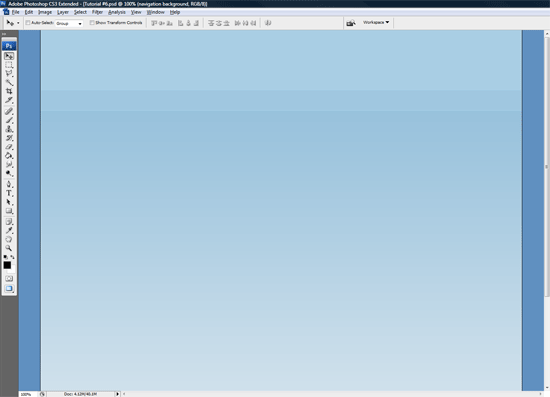Distribute left edges of layers
This screenshot has width=550, height=397.
[237, 23]
